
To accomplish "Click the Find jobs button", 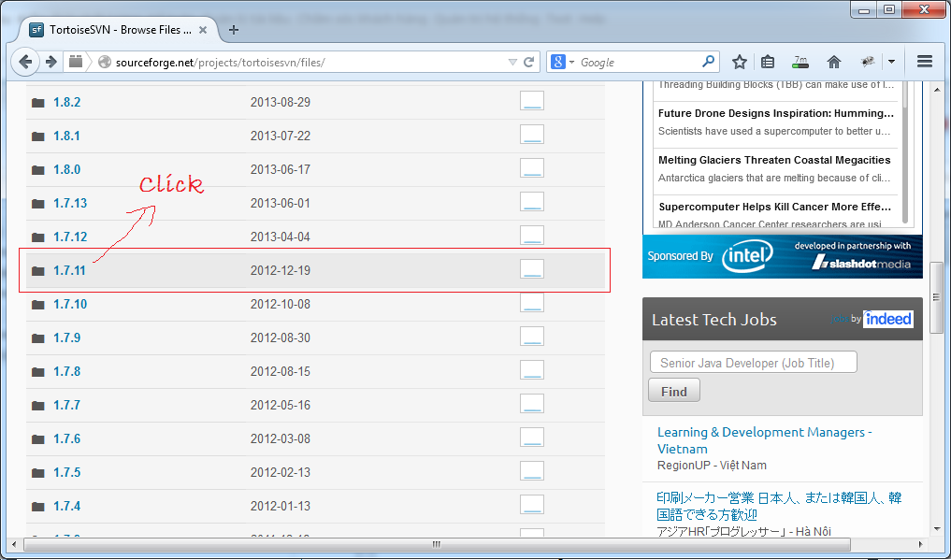I will [674, 391].
